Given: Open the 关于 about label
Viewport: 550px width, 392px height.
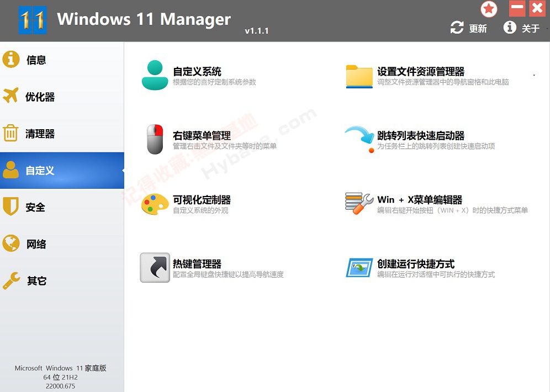Looking at the screenshot, I should click(530, 28).
